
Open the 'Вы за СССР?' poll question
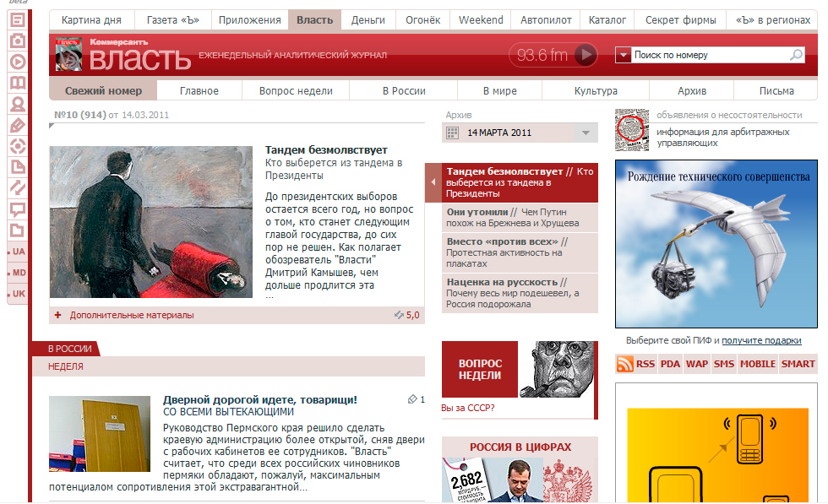(468, 408)
